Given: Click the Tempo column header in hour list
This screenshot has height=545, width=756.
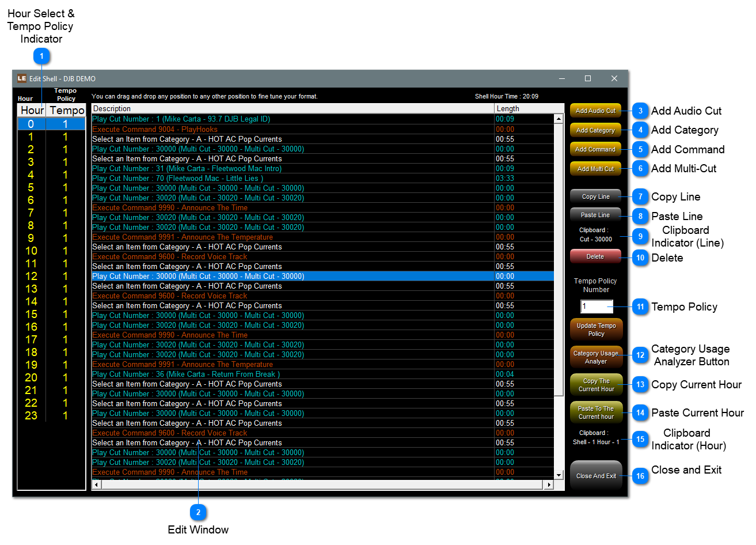Looking at the screenshot, I should (x=66, y=110).
